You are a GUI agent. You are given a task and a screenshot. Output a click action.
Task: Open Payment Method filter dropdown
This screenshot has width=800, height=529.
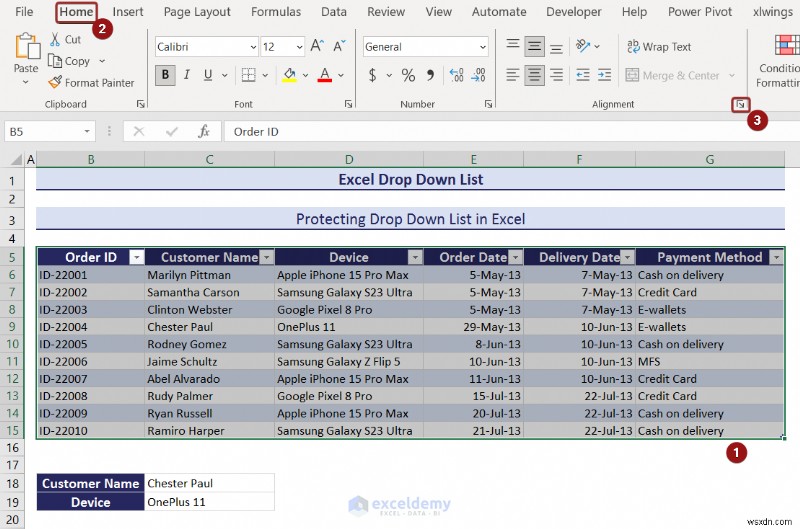(x=777, y=257)
